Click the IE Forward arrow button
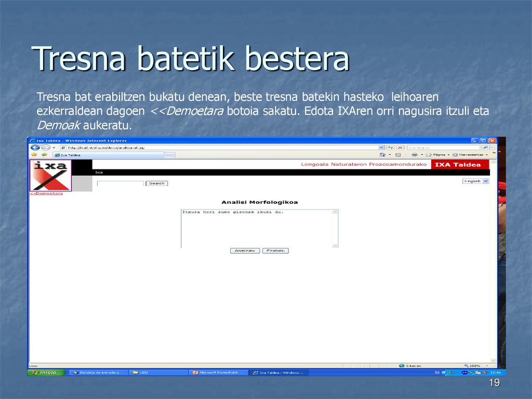 click(x=46, y=148)
